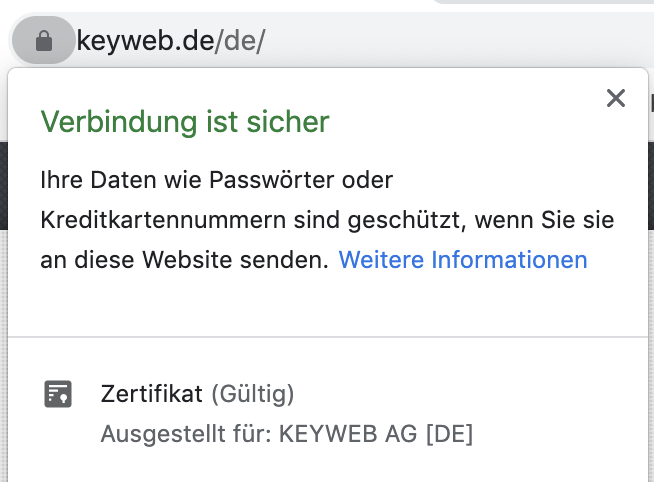Screen dimensions: 654x482
Task: Select the (Gültig) certificate status text
Action: click(253, 394)
